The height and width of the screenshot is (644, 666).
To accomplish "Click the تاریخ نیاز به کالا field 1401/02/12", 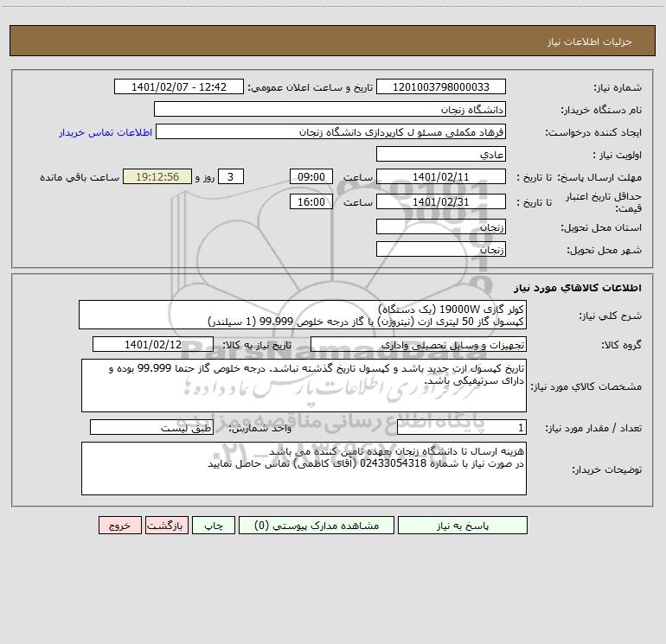I will point(153,344).
